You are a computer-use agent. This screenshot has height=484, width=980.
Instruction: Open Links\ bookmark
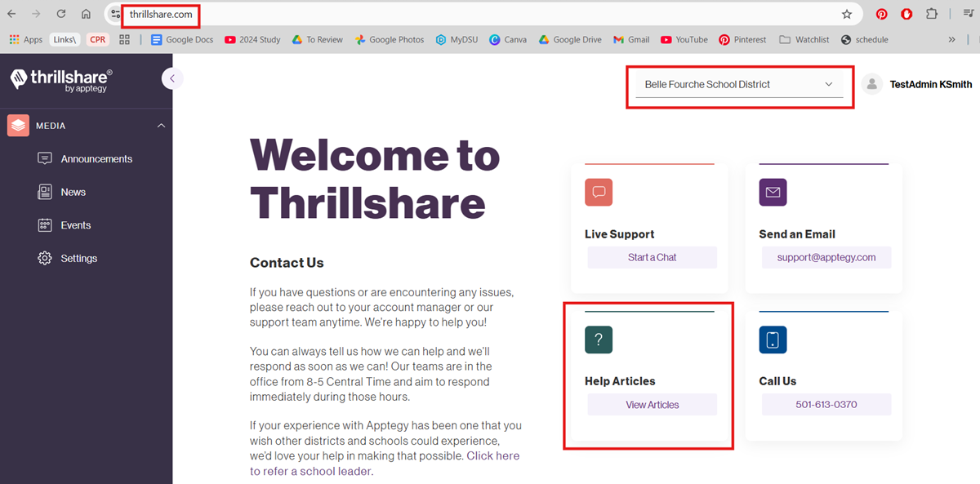click(x=65, y=39)
